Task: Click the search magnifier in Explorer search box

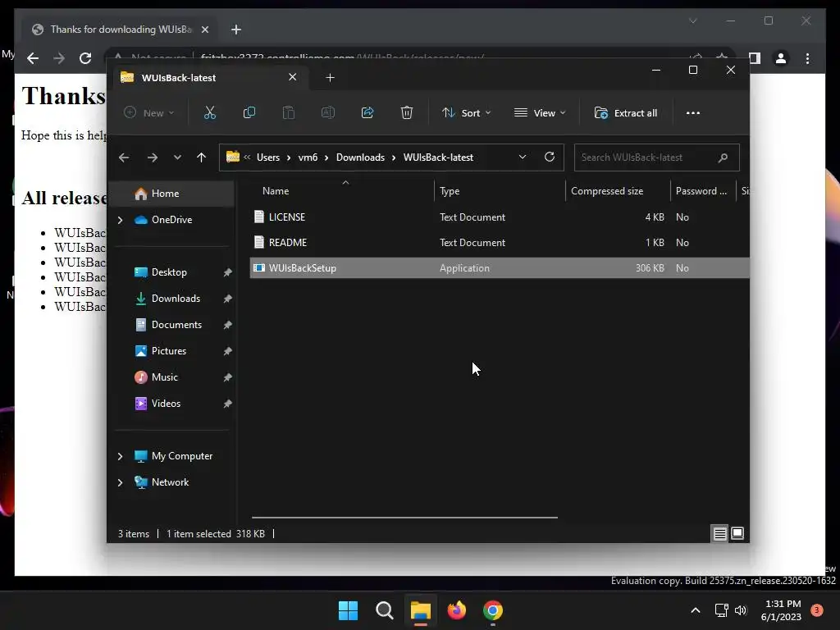Action: pos(723,157)
